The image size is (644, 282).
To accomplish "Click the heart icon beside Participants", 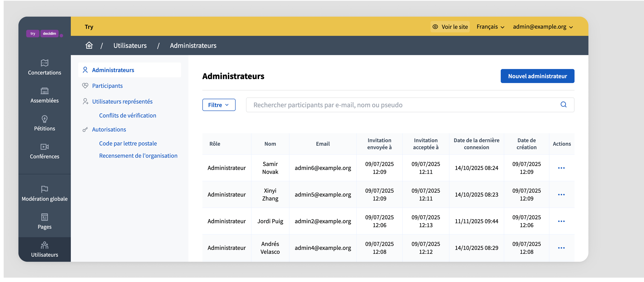I will click(85, 86).
